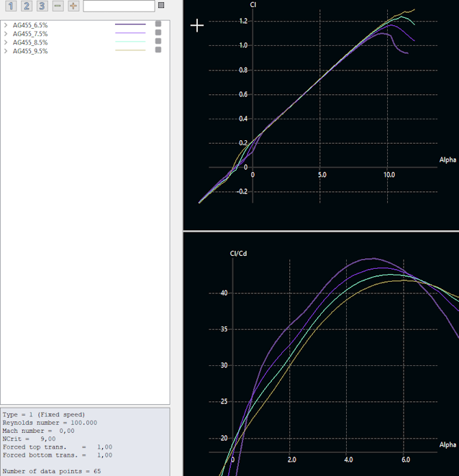Open line style of AG455_6.5% curve
This screenshot has height=476, width=459.
point(130,24)
